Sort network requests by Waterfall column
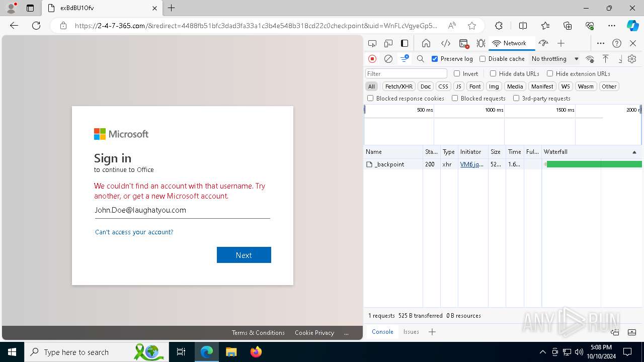Image resolution: width=644 pixels, height=362 pixels. click(x=591, y=152)
